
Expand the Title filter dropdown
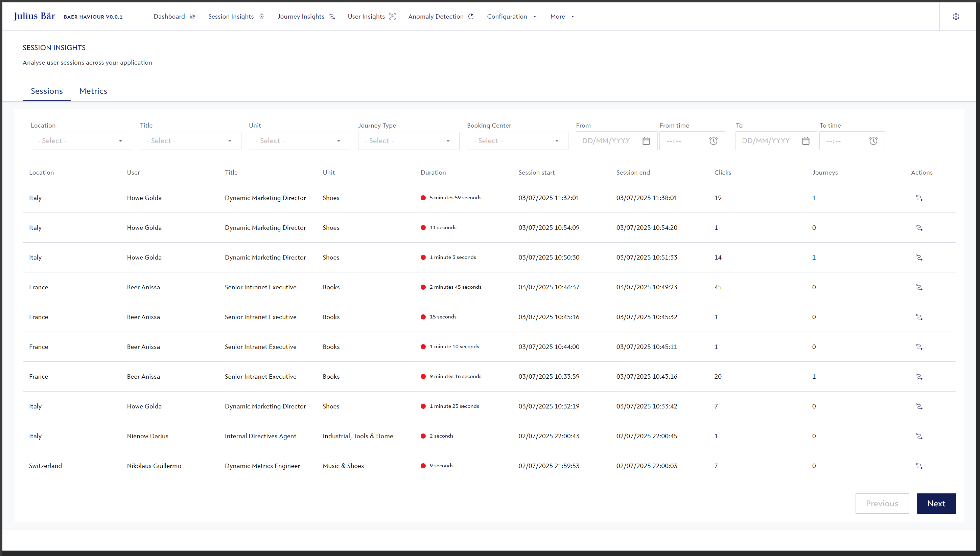[x=190, y=141]
